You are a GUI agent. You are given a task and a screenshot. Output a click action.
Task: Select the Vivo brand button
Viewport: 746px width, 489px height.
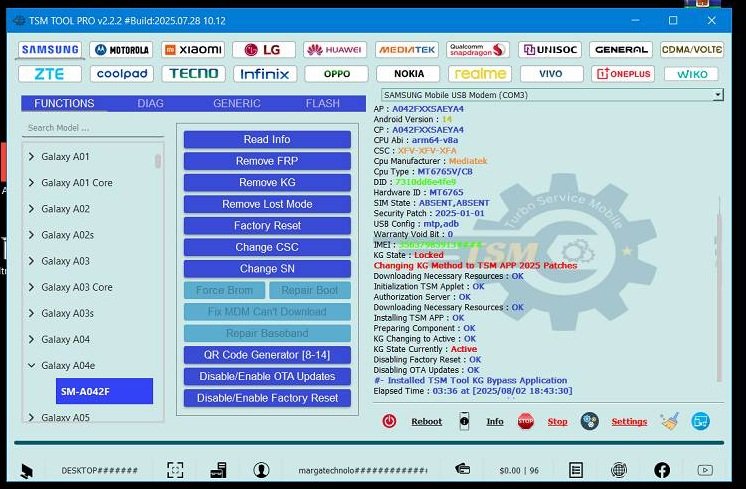pyautogui.click(x=551, y=74)
